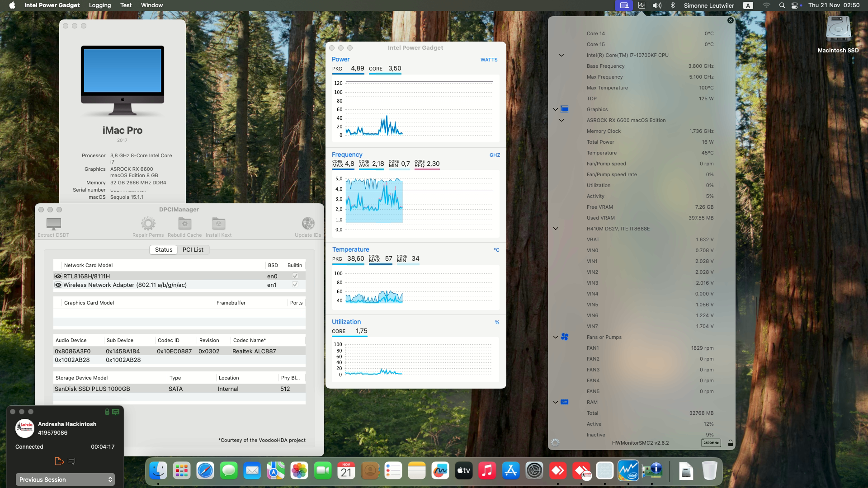Open Finder from the Dock
The height and width of the screenshot is (488, 868).
pyautogui.click(x=158, y=471)
